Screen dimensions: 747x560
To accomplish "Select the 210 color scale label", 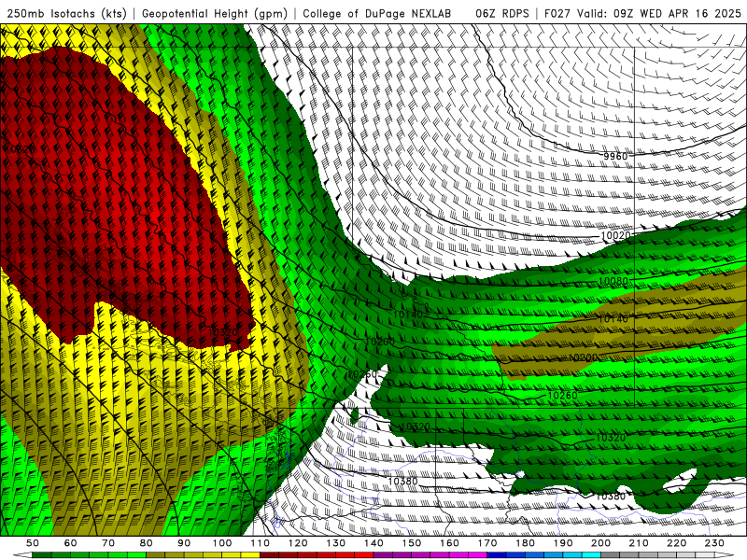I will (x=639, y=543).
